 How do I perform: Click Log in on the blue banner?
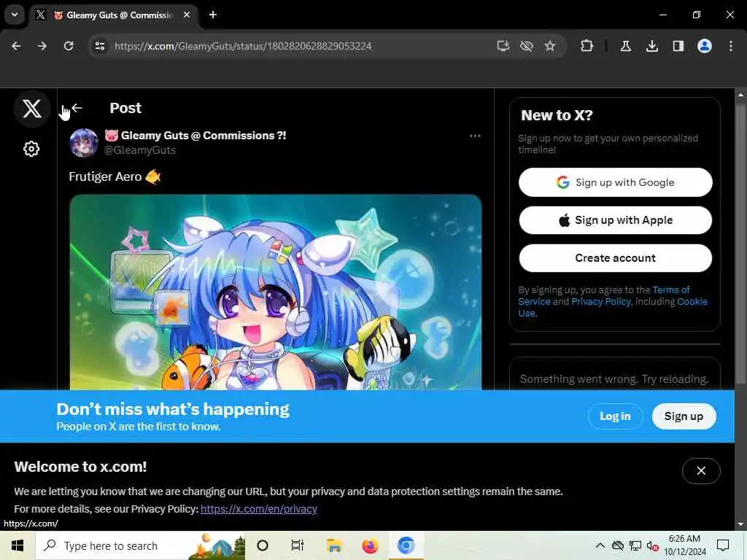615,416
